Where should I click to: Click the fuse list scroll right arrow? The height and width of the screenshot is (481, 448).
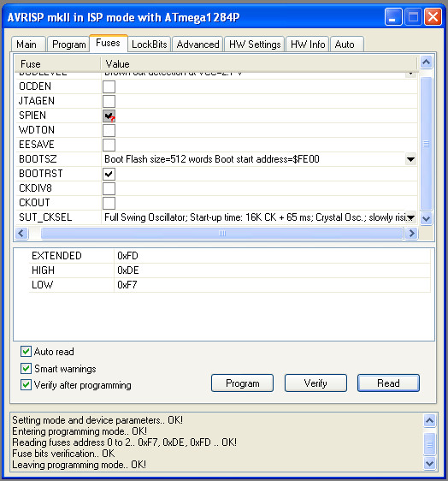(x=411, y=234)
